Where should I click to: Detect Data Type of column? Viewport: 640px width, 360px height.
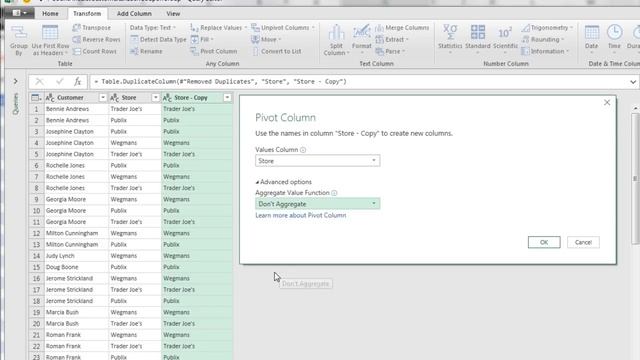point(158,40)
